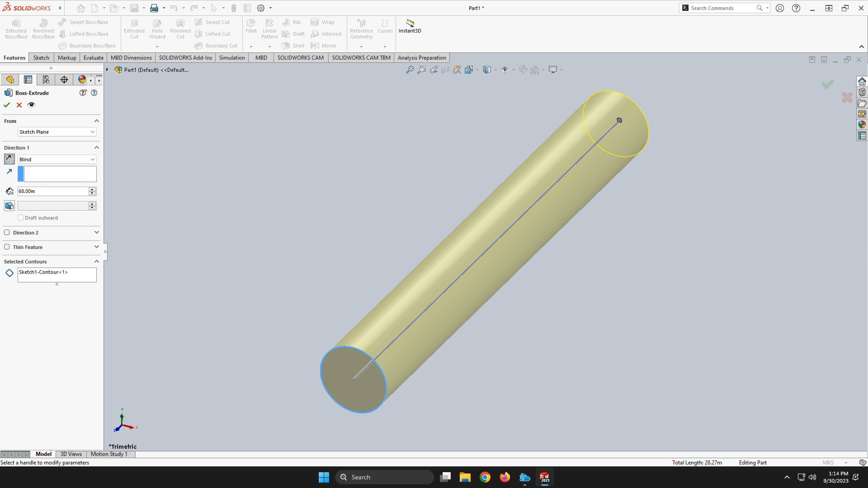Expand the Direction 2 section chevron
This screenshot has height=488, width=868.
[97, 232]
